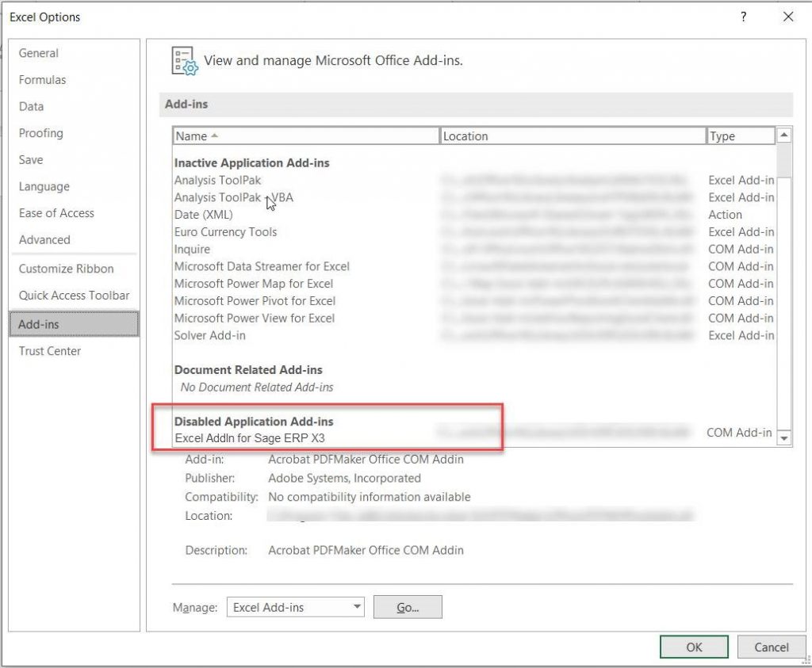The image size is (812, 668).
Task: Sort add-ins by Name column
Action: pyautogui.click(x=306, y=136)
